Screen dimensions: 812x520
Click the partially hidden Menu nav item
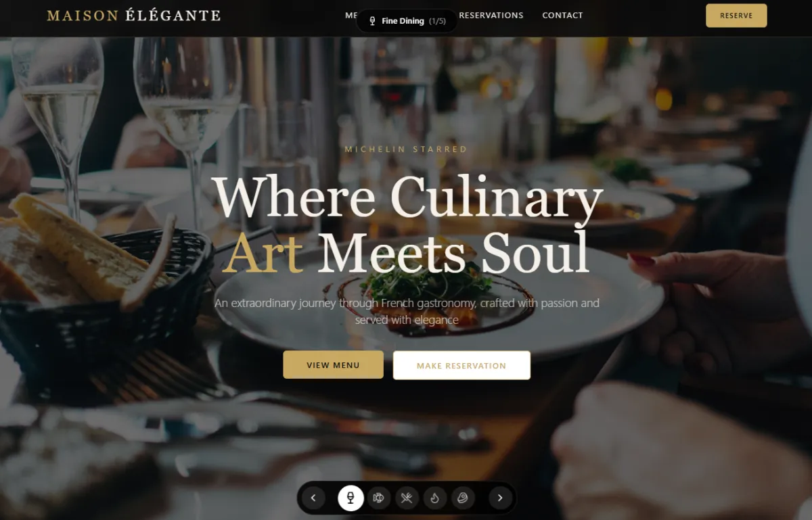pyautogui.click(x=351, y=15)
